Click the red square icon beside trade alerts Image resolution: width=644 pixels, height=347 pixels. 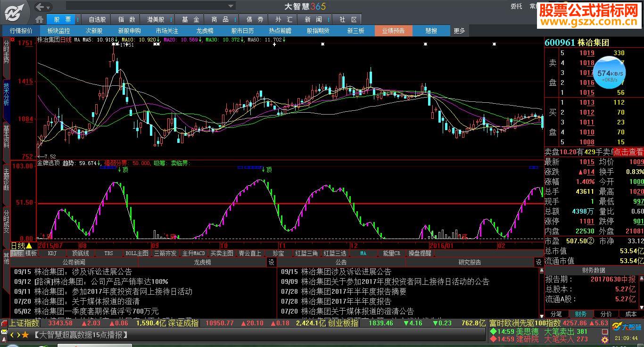pyautogui.click(x=605, y=331)
